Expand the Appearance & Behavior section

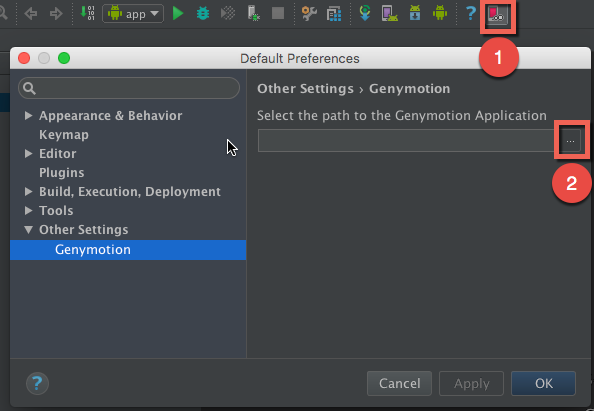pyautogui.click(x=28, y=116)
